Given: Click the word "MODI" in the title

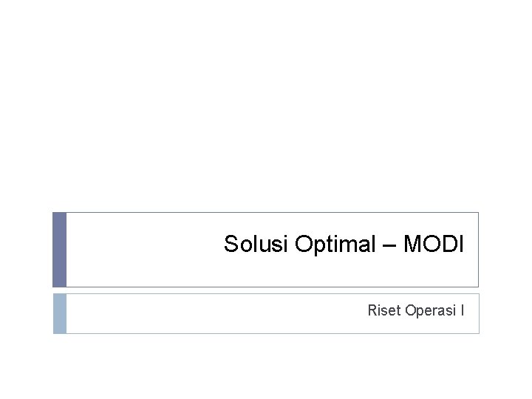Looking at the screenshot, I should click(x=434, y=244).
